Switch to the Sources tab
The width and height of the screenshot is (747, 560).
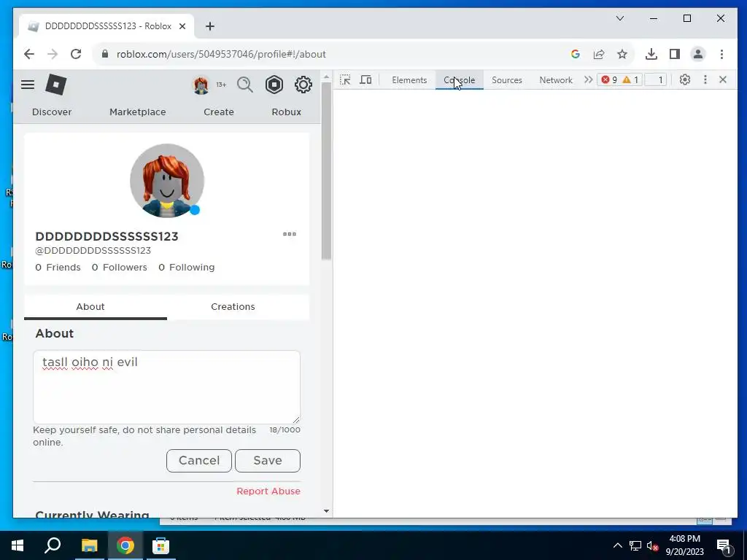[x=507, y=80]
